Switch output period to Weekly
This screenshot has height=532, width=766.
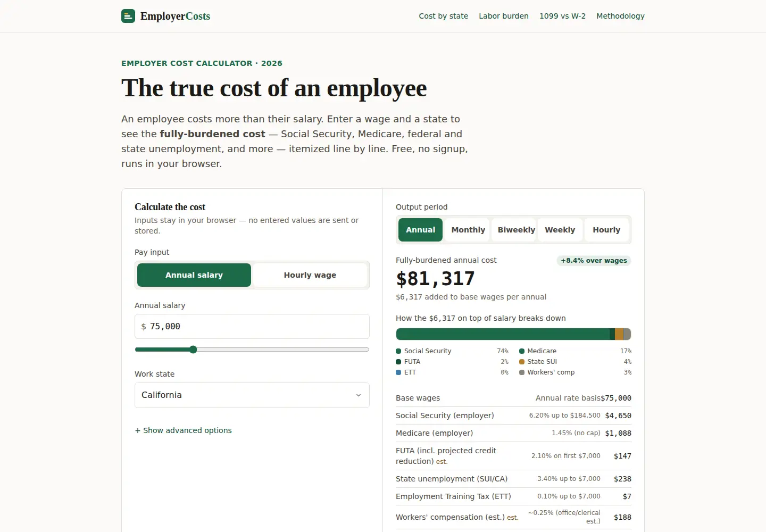coord(560,230)
